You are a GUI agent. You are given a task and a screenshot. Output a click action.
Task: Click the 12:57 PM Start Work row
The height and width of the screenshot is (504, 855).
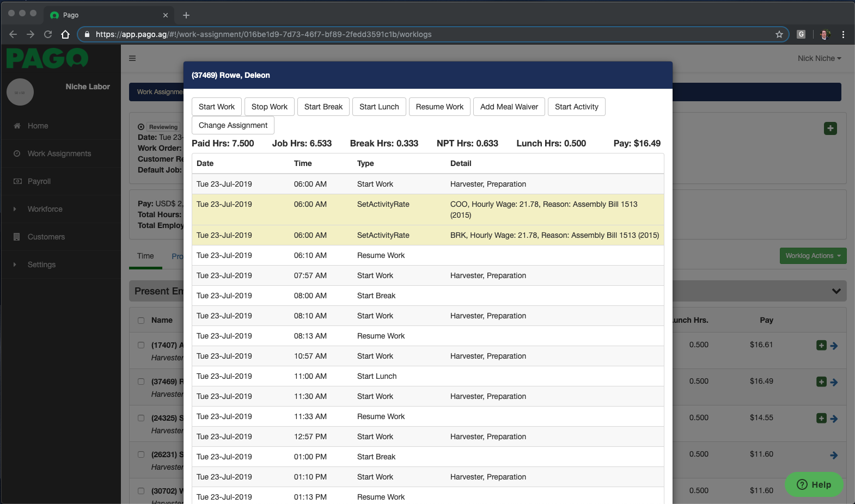[428, 437]
